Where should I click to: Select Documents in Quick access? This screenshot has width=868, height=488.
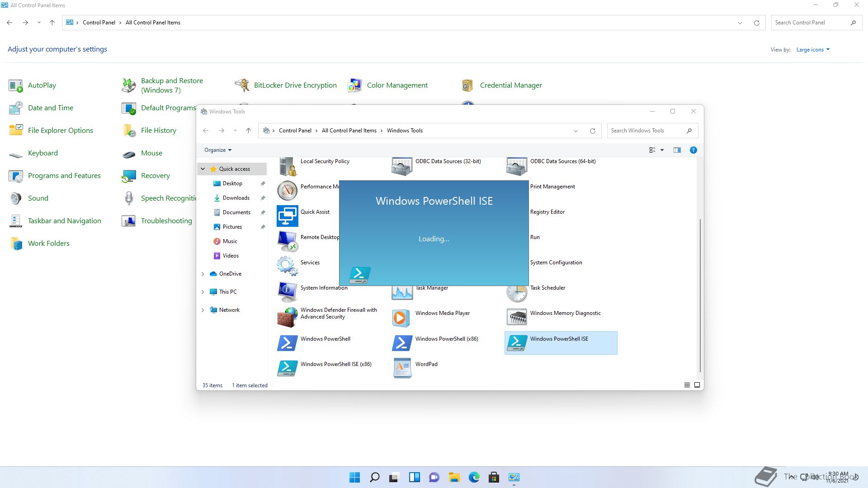[236, 212]
